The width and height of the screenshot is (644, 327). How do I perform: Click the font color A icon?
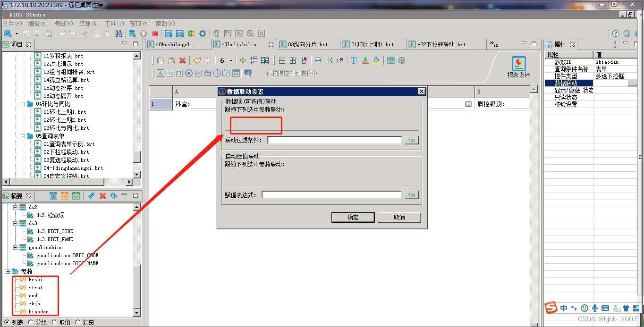pos(365,60)
